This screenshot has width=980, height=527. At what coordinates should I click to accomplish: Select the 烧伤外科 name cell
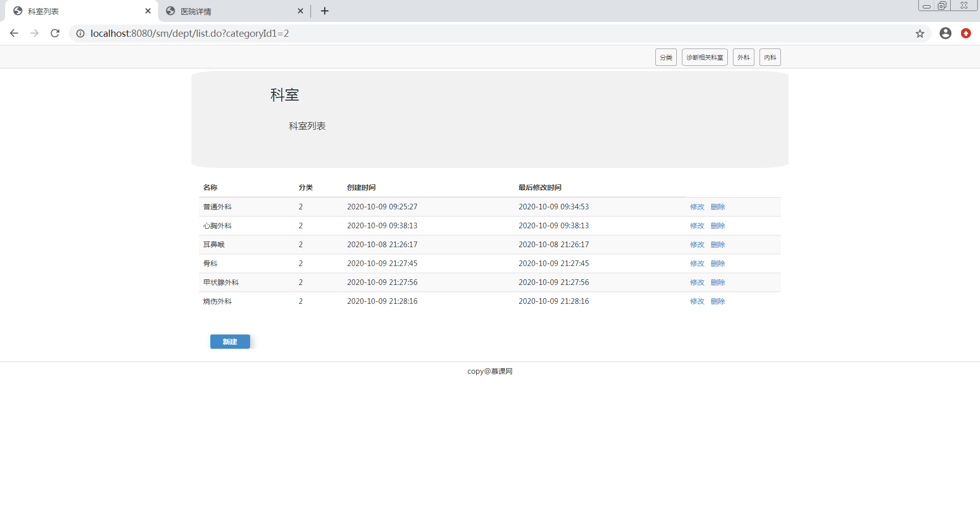pos(217,301)
